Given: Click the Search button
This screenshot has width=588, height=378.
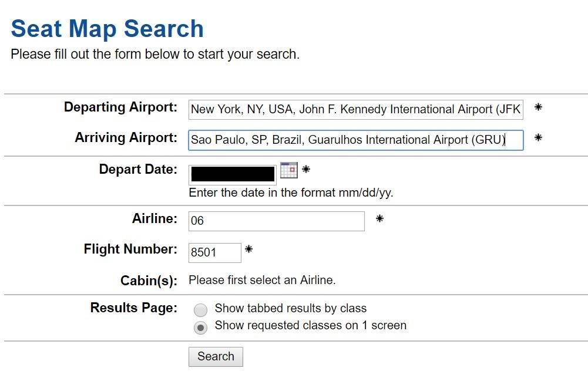Looking at the screenshot, I should 216,357.
